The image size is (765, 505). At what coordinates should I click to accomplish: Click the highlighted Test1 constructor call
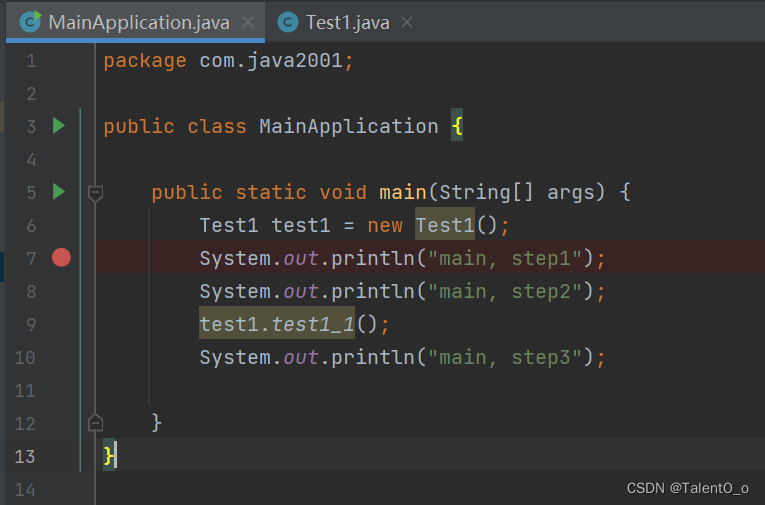click(x=445, y=225)
